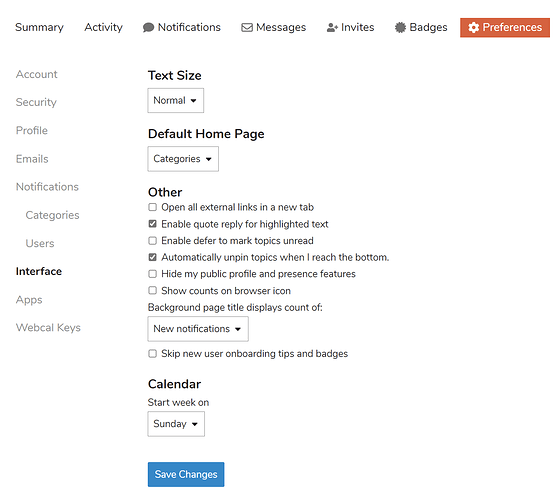Screen dimensions: 557x500
Task: Open Security settings in sidebar
Action: 36,102
